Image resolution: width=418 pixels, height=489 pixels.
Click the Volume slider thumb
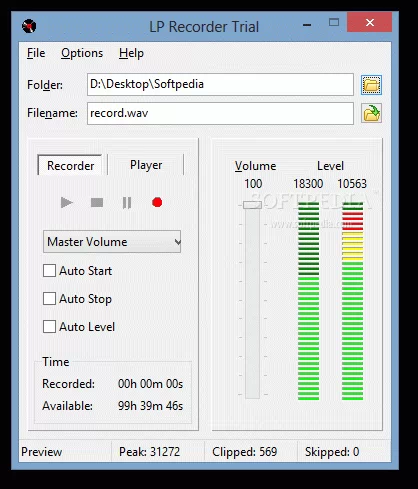point(252,205)
